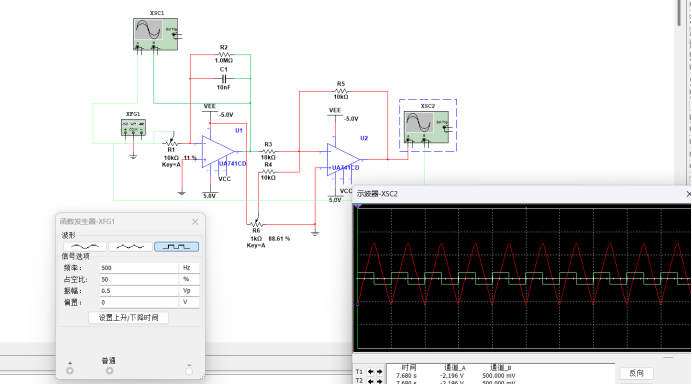Click the XSC1 oscilloscope instrument icon
Viewport: 692px width, 384px height.
(155, 34)
